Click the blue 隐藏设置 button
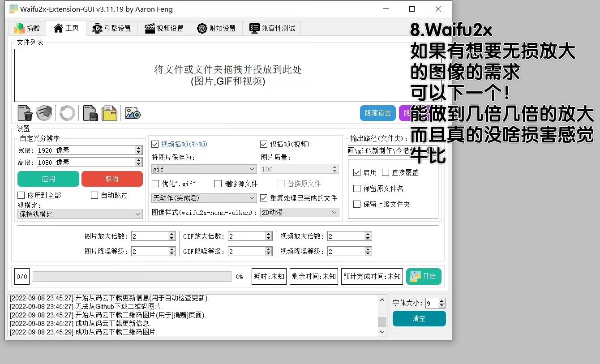The height and width of the screenshot is (364, 600). [x=378, y=113]
